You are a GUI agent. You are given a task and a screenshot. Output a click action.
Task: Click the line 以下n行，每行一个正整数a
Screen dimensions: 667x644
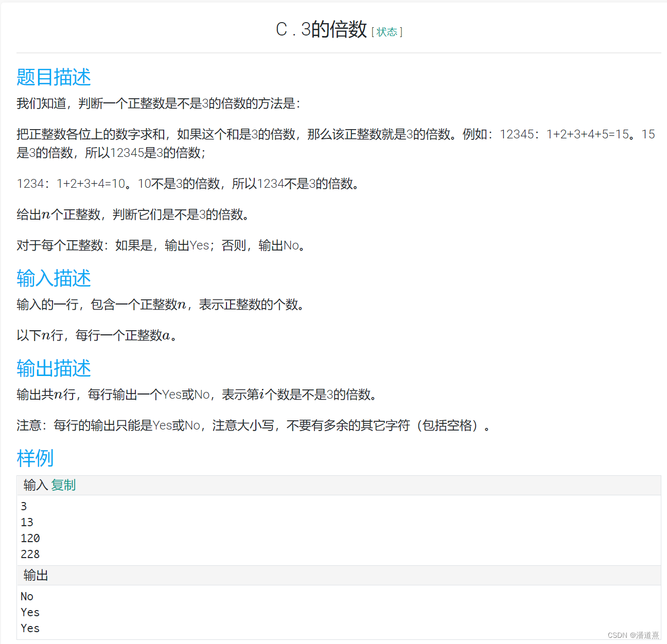pos(97,335)
